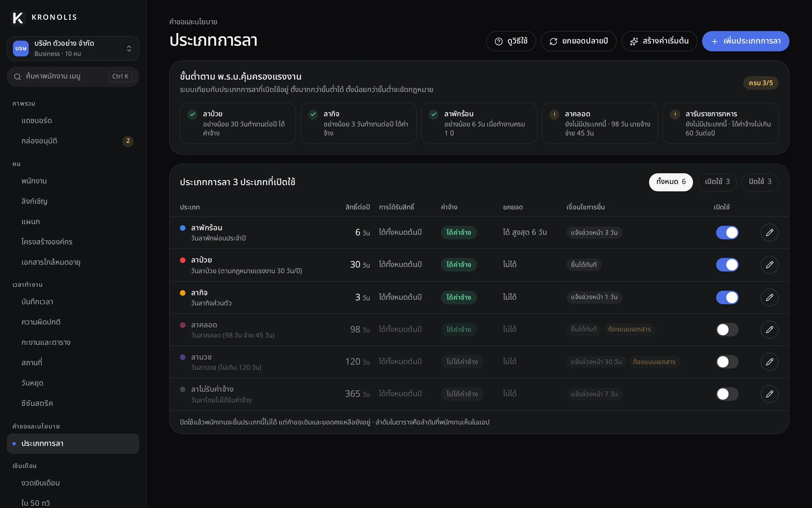Click ต้องแนบเอกสาร tag in ลาคลอด row
The image size is (812, 508).
point(629,329)
